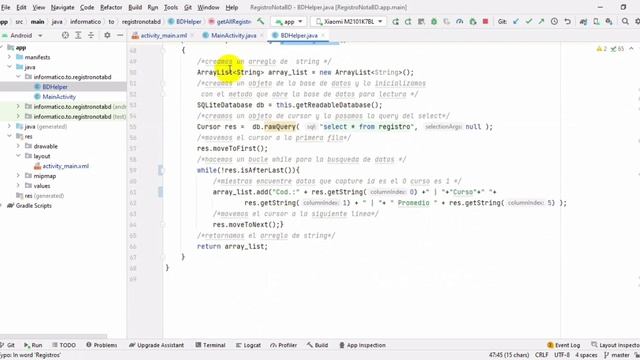Expand the java (generated) folder
Viewport: 640px width, 360px height.
[9, 127]
